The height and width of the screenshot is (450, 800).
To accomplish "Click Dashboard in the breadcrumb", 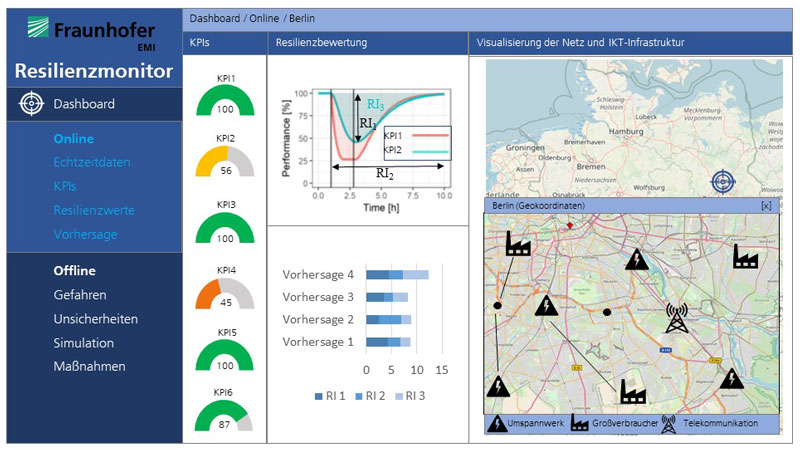I will click(215, 18).
